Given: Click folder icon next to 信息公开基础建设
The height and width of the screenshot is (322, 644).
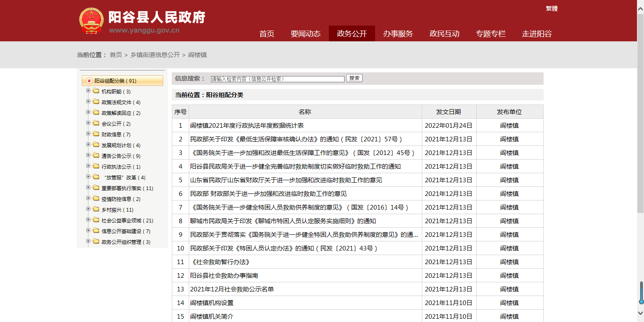Looking at the screenshot, I should pos(96,231).
